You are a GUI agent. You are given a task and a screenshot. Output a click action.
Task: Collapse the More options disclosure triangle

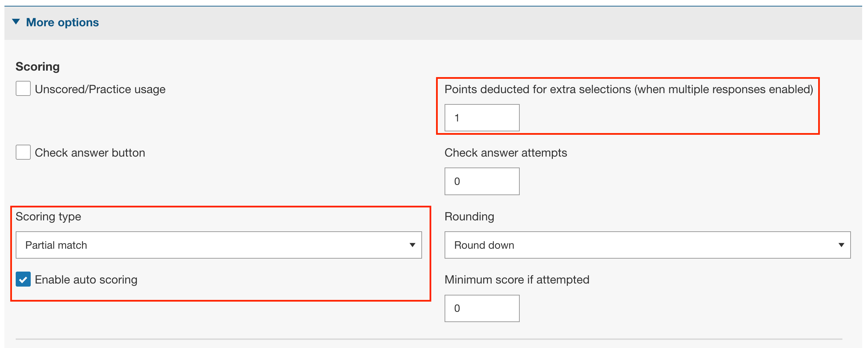tap(16, 22)
